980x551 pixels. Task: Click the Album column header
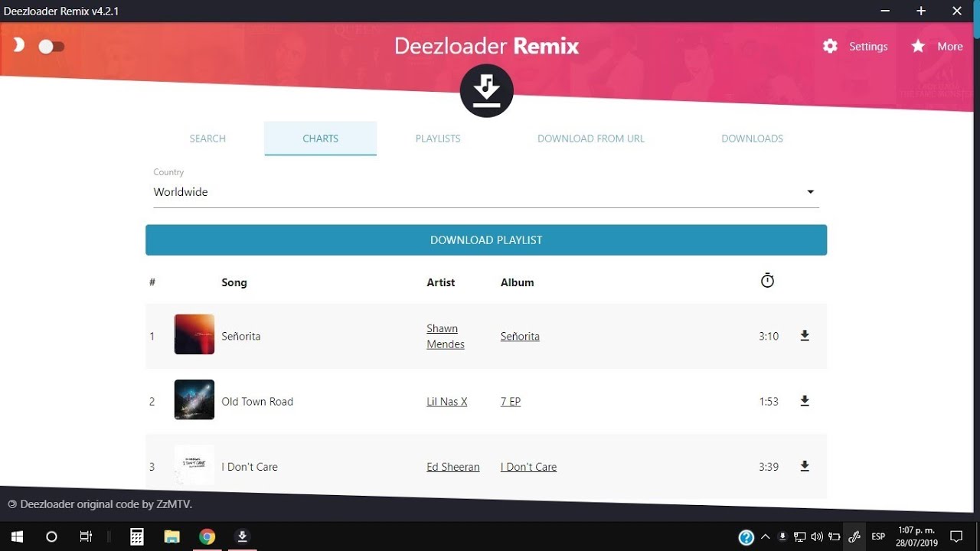518,282
